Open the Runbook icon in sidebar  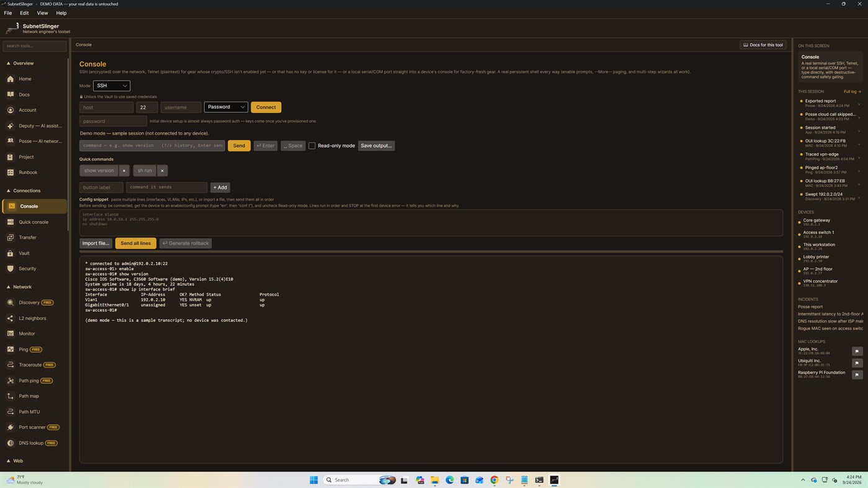point(11,172)
